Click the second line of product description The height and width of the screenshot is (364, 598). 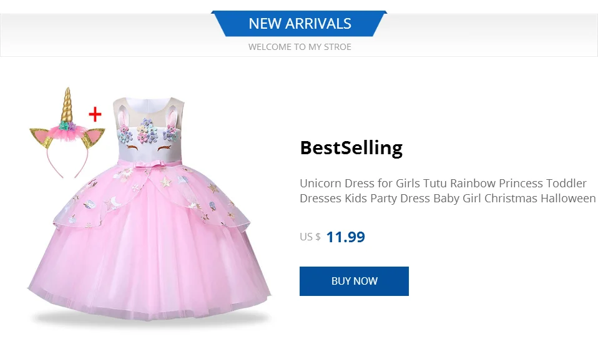tap(448, 199)
